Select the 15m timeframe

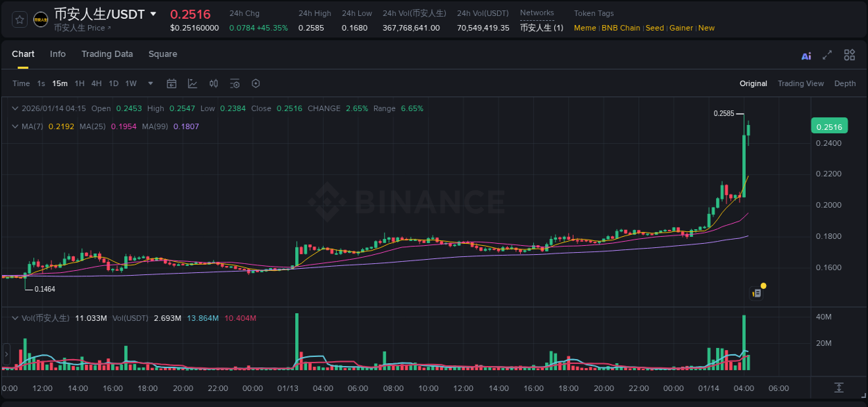tap(60, 83)
